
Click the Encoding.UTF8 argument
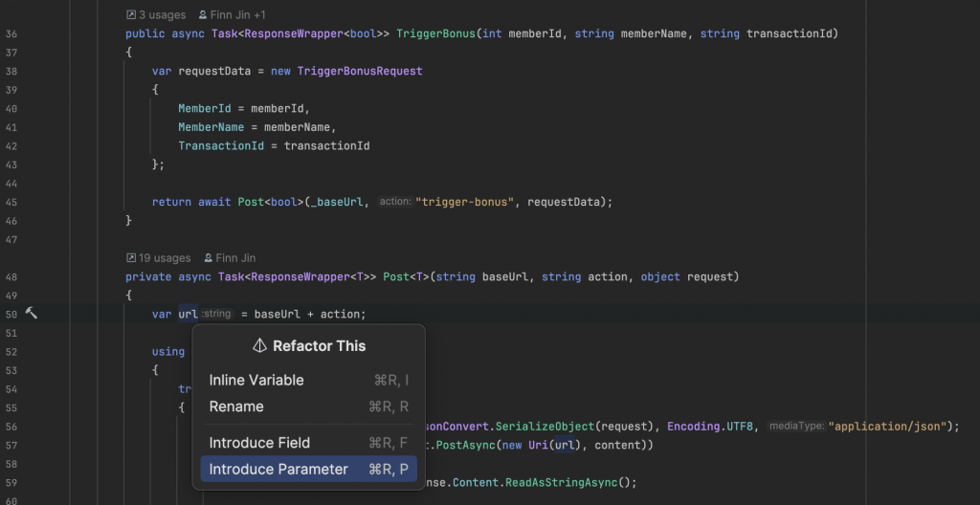(709, 426)
